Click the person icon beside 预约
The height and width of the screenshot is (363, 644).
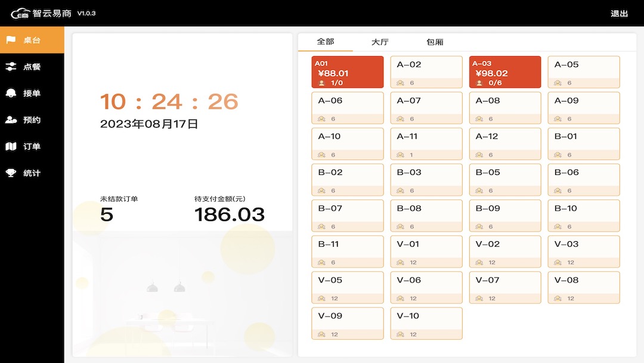click(x=11, y=120)
